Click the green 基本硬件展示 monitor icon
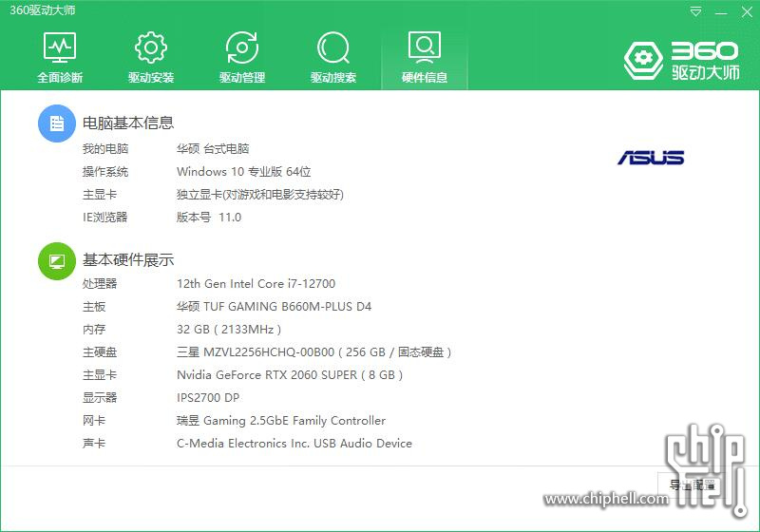 point(57,261)
